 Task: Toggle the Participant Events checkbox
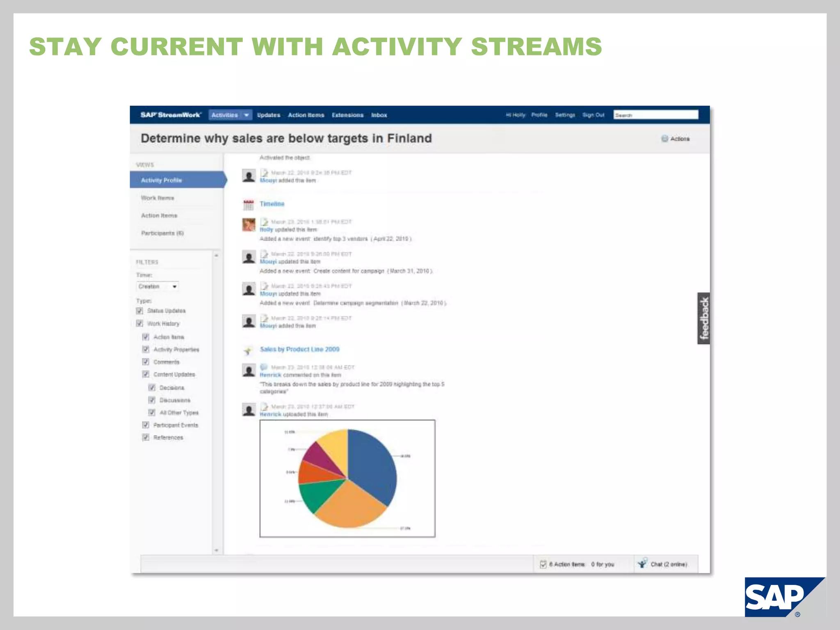pyautogui.click(x=146, y=425)
